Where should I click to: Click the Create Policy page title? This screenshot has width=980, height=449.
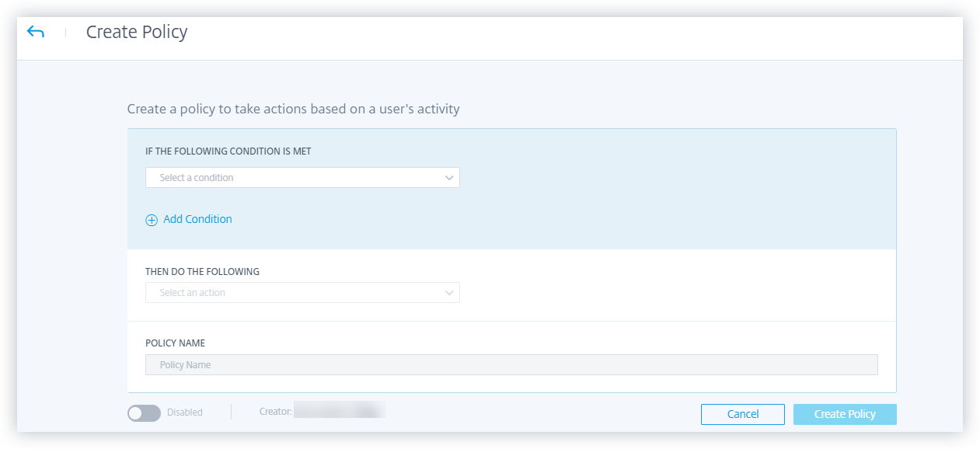[x=137, y=32]
